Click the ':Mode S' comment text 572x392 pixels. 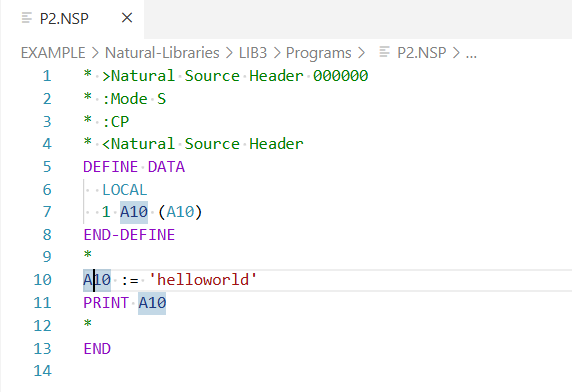coord(134,99)
